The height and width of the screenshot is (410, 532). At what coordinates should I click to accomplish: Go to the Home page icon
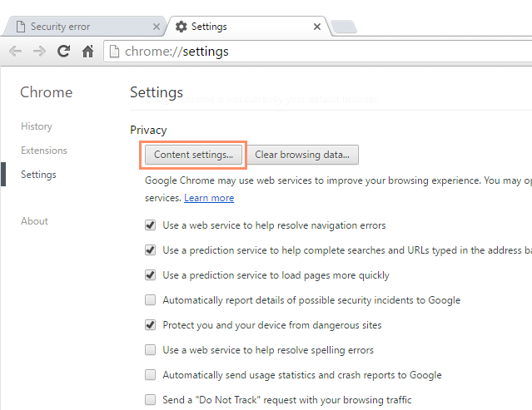coord(87,52)
